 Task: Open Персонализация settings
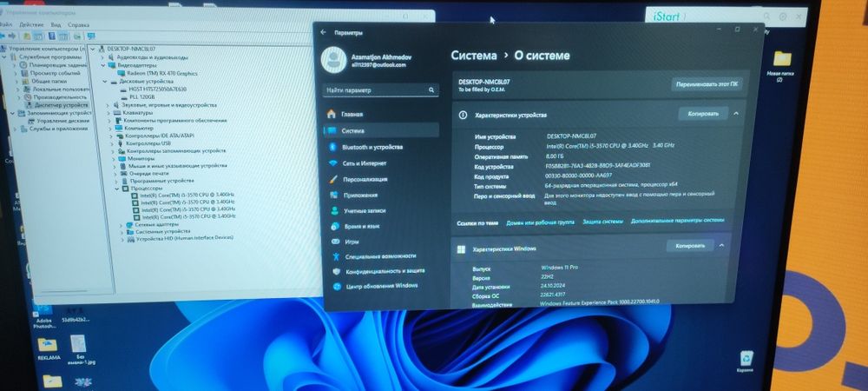[x=381, y=180]
